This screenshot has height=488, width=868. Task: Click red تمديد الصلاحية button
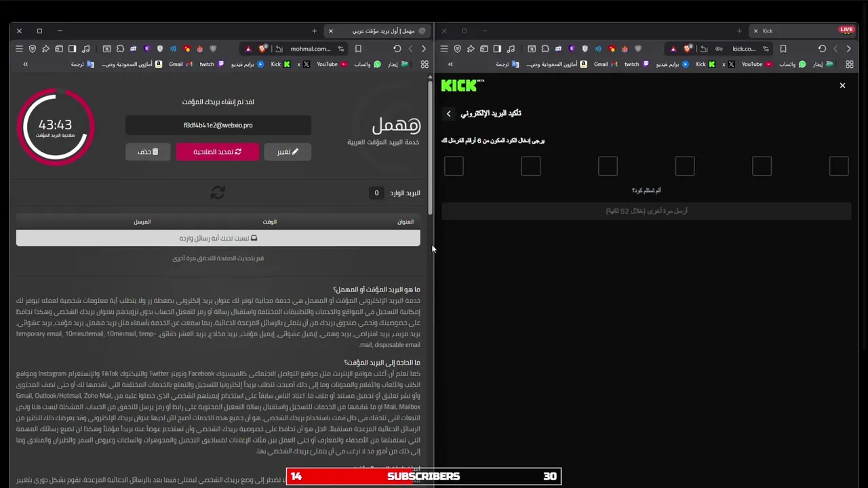pos(217,152)
